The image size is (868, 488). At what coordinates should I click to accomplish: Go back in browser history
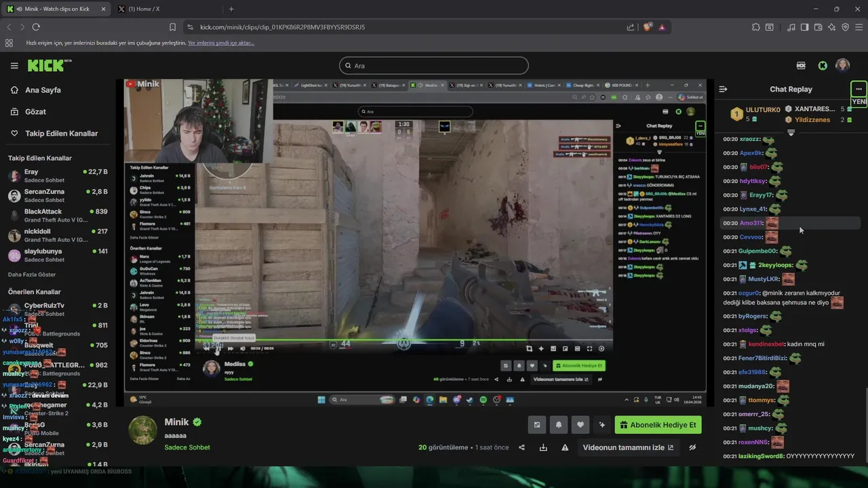click(x=9, y=27)
